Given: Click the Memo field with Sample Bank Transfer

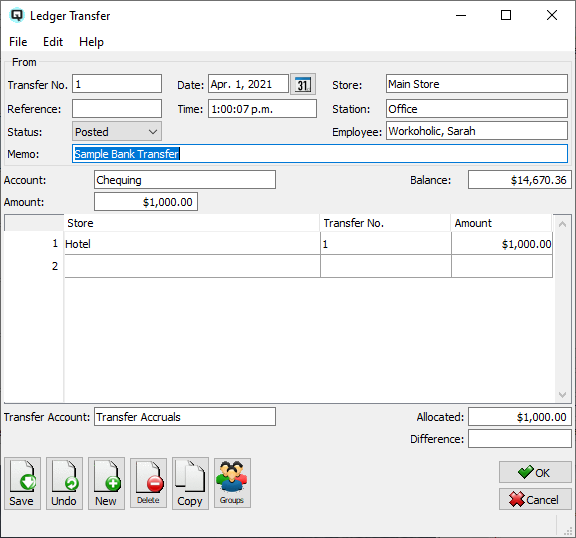Looking at the screenshot, I should coord(320,154).
